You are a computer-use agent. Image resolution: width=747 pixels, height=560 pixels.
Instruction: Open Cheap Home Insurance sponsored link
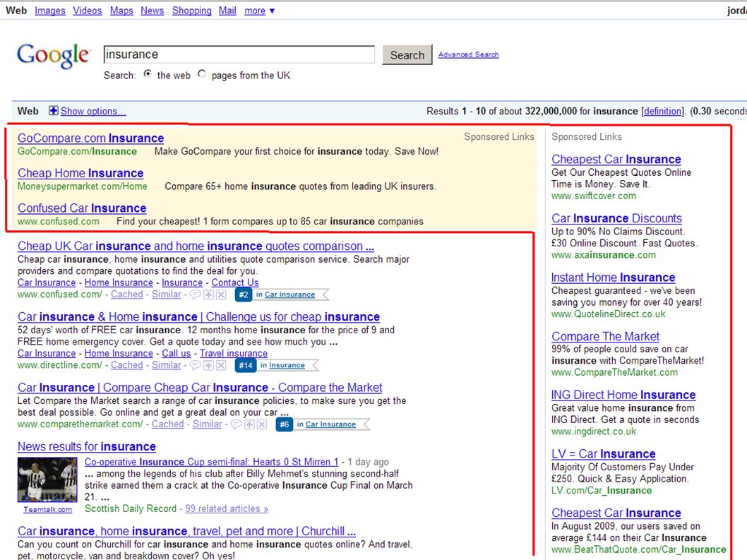click(80, 173)
